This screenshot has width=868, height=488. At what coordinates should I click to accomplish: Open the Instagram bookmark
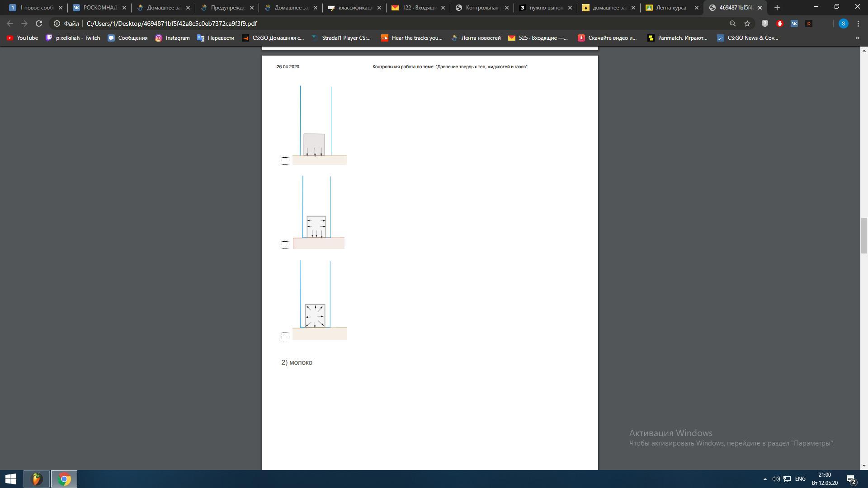click(x=172, y=38)
